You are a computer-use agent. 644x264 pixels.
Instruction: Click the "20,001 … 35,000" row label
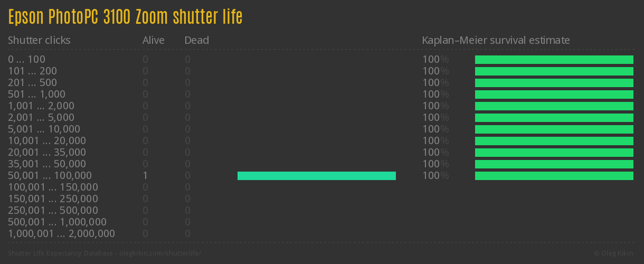[x=46, y=153]
